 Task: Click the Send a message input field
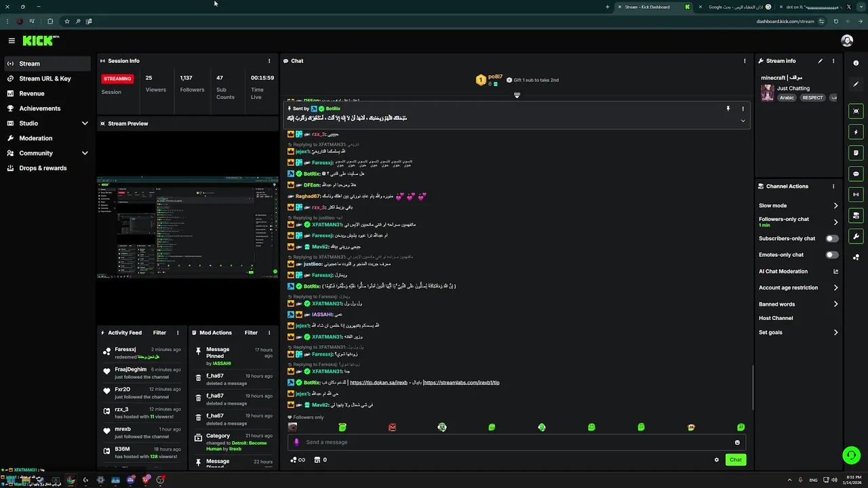517,442
